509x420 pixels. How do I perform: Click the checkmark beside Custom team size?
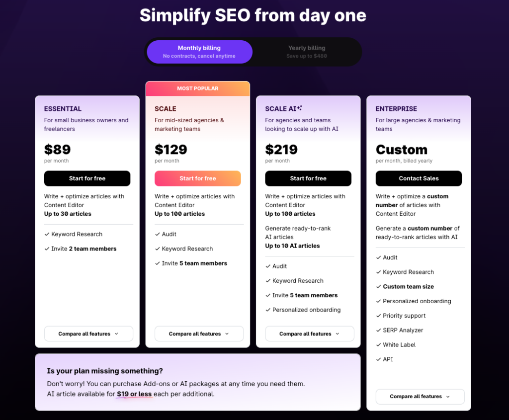pyautogui.click(x=378, y=287)
